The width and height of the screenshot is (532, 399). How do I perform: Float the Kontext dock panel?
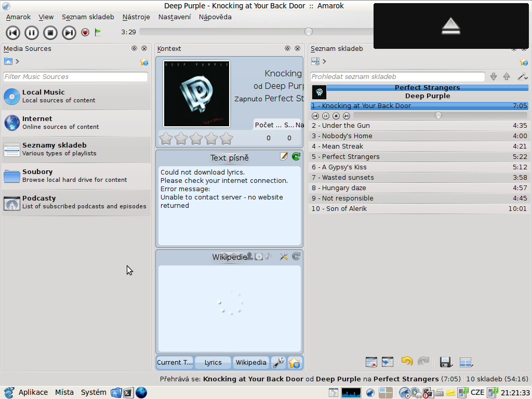(287, 48)
